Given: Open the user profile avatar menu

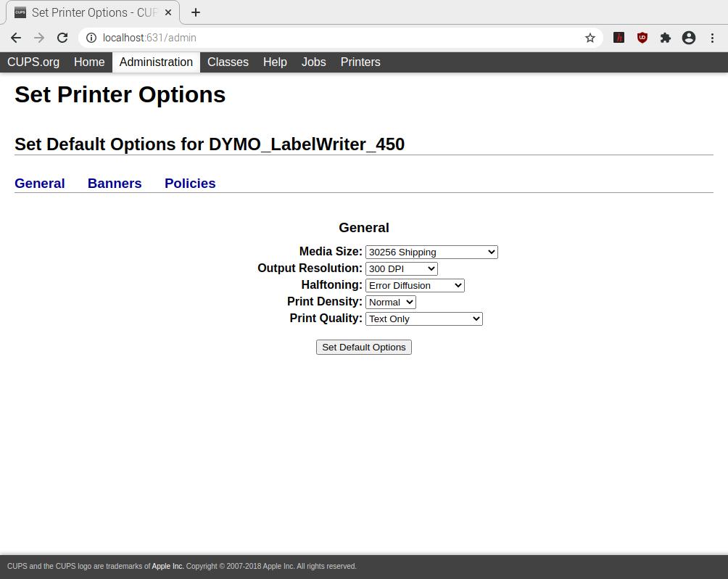Looking at the screenshot, I should (x=689, y=38).
